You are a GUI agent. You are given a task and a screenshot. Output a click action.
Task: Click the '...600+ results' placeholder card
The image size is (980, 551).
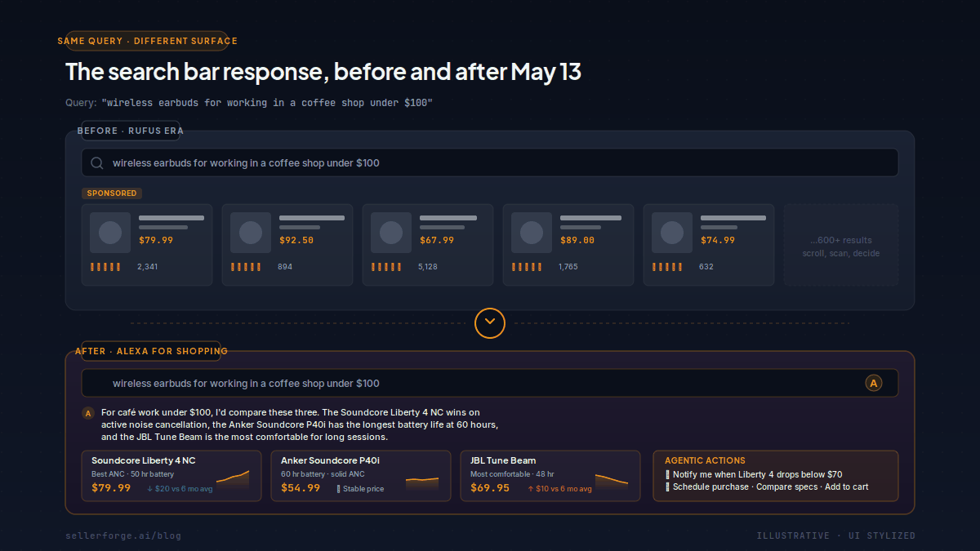841,245
